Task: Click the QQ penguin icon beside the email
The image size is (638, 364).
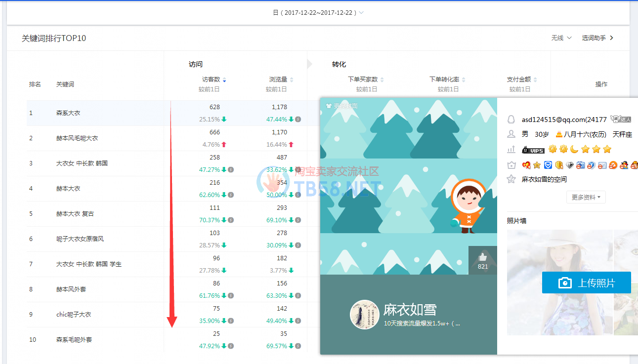Action: click(511, 120)
